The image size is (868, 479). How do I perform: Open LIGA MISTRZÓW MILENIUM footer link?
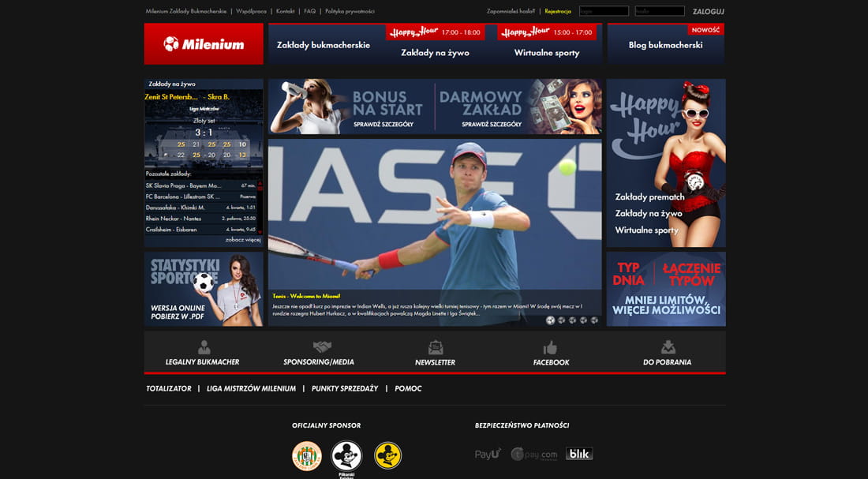[x=251, y=389]
